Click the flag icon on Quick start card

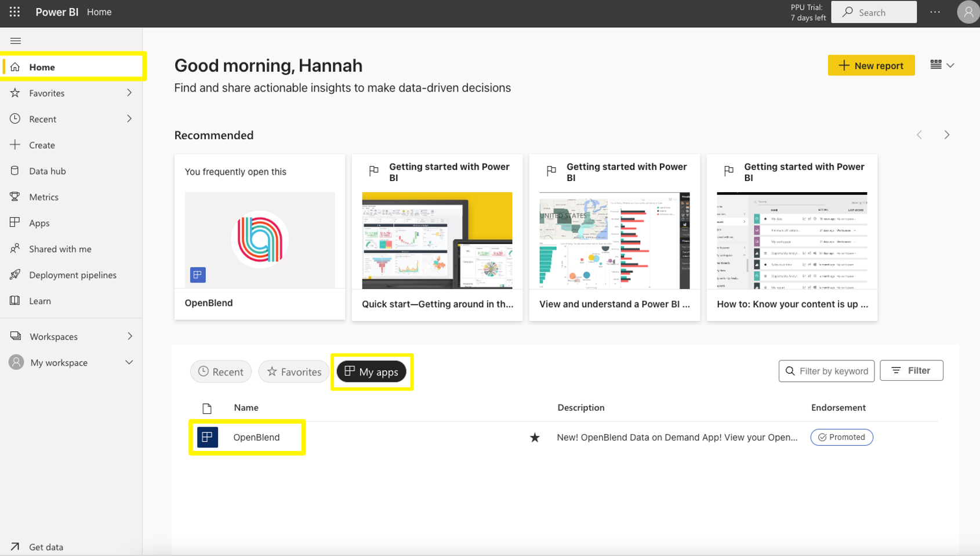tap(374, 171)
